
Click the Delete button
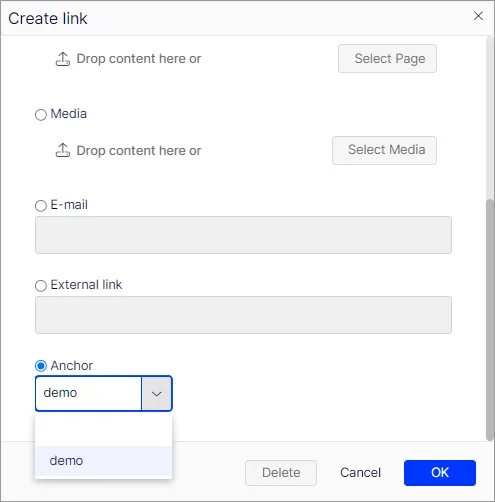tap(281, 473)
